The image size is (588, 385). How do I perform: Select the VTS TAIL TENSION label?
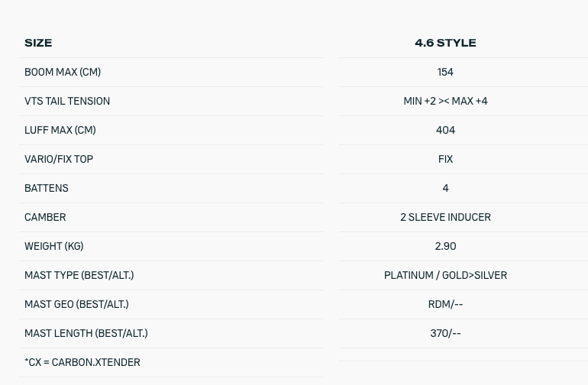[x=67, y=101]
